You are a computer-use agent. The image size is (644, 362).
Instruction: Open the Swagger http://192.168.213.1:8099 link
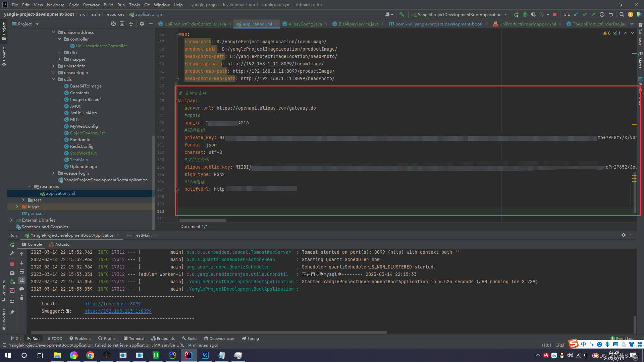[x=118, y=311]
